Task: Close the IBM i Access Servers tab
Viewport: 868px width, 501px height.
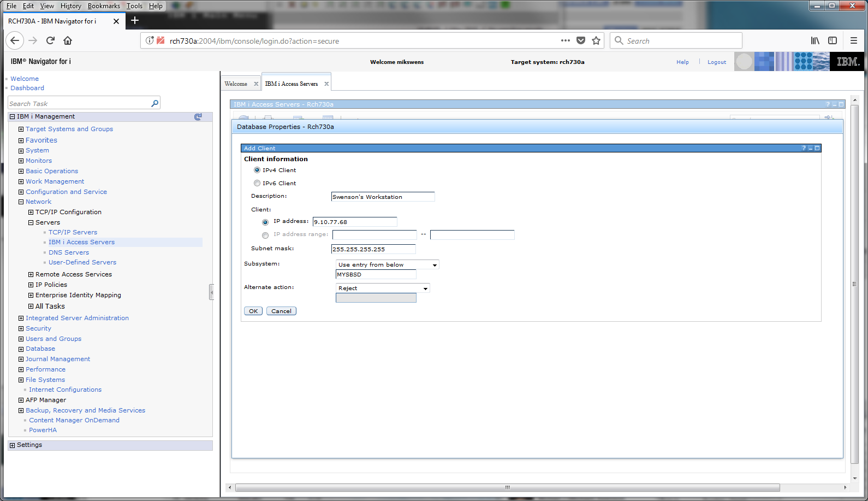Action: coord(326,84)
